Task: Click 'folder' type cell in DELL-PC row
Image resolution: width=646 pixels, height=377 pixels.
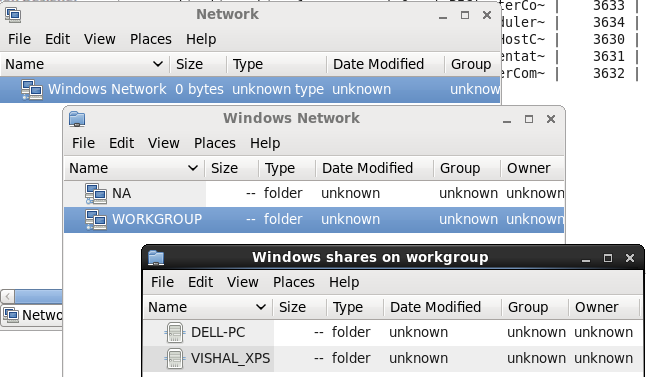Action: 351,333
